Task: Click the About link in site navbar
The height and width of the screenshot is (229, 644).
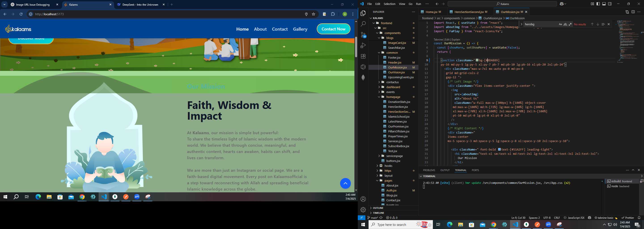Action: pos(260,29)
